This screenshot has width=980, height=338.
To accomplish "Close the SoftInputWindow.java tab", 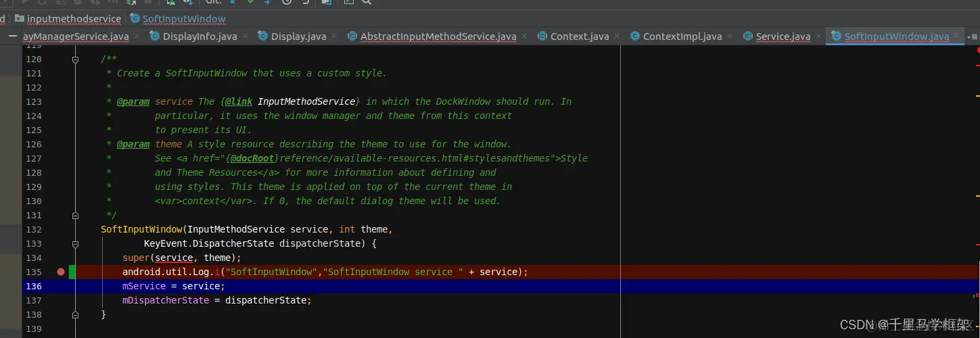I will pos(957,37).
